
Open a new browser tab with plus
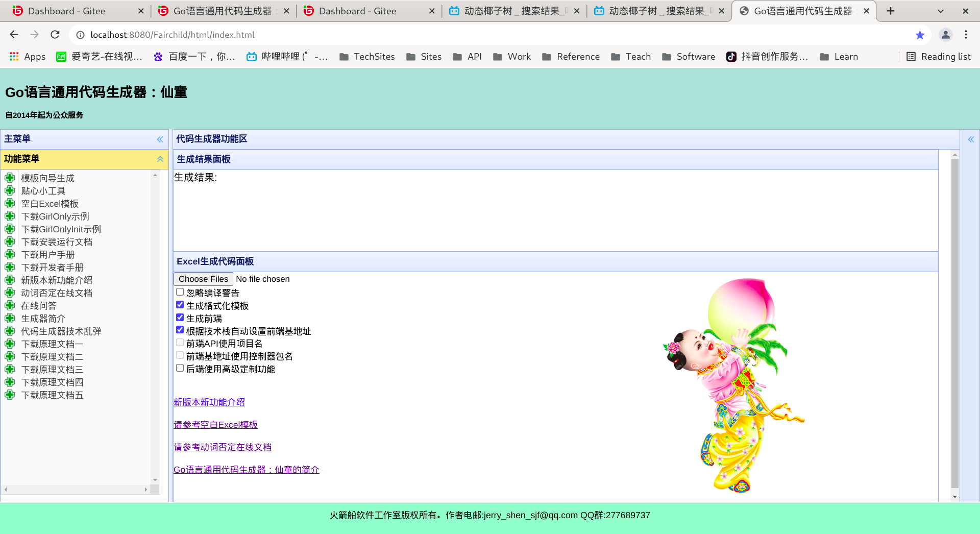pyautogui.click(x=891, y=11)
